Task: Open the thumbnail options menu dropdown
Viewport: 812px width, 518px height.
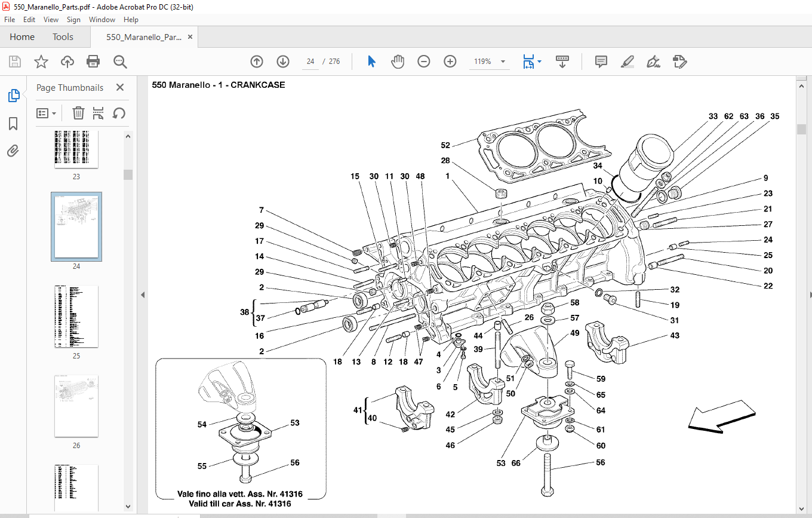Action: [x=47, y=113]
